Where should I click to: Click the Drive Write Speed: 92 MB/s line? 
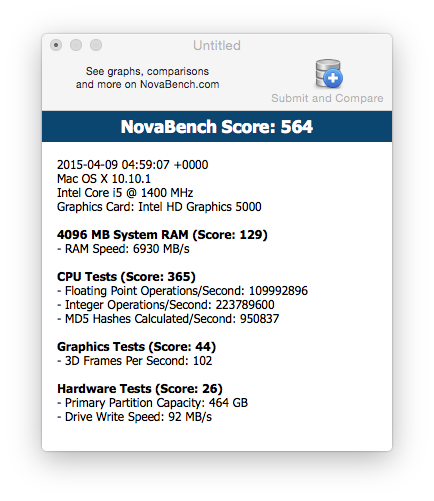(x=135, y=417)
